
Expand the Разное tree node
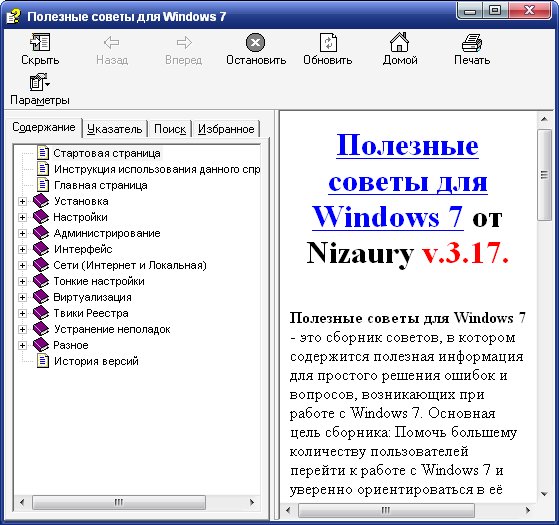22,346
